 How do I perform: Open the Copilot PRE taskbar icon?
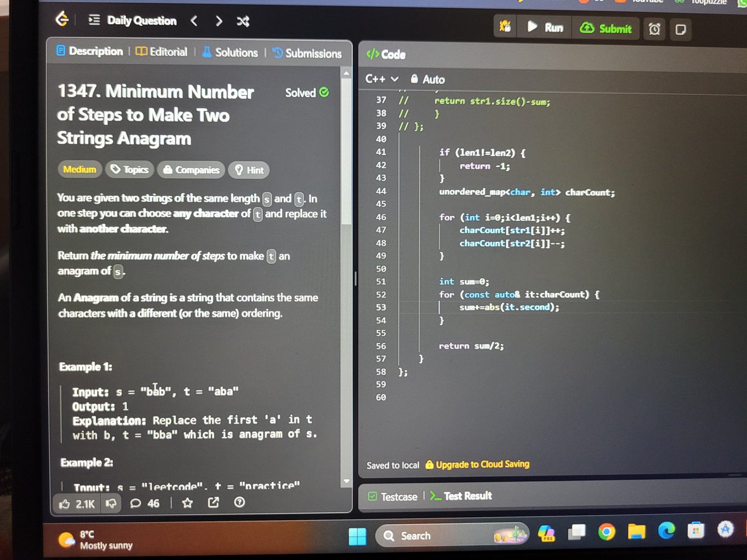pos(547,534)
